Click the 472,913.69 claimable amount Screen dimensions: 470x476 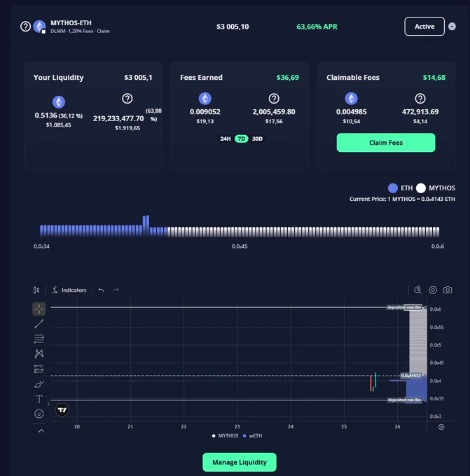coord(420,112)
